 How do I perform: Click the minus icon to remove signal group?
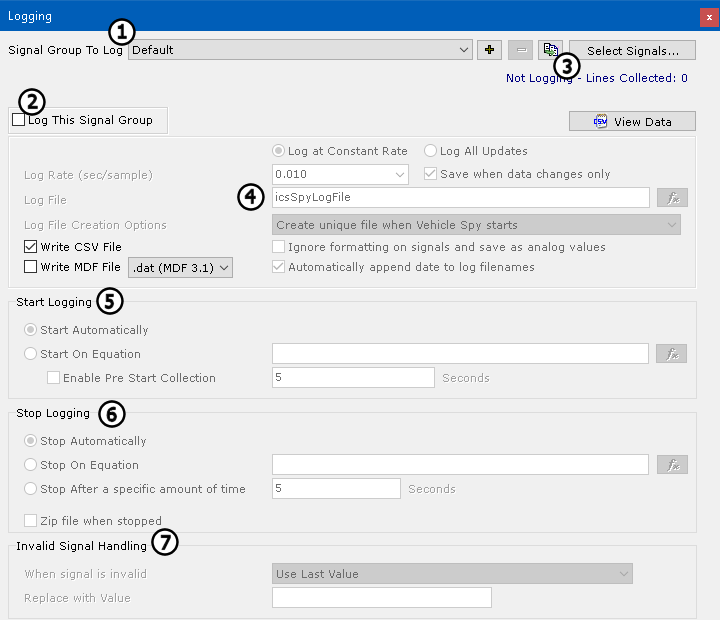(520, 50)
